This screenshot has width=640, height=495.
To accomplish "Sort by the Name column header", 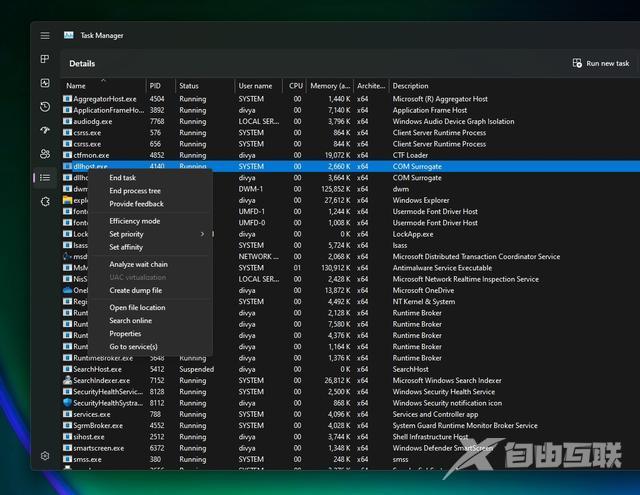I will 76,86.
